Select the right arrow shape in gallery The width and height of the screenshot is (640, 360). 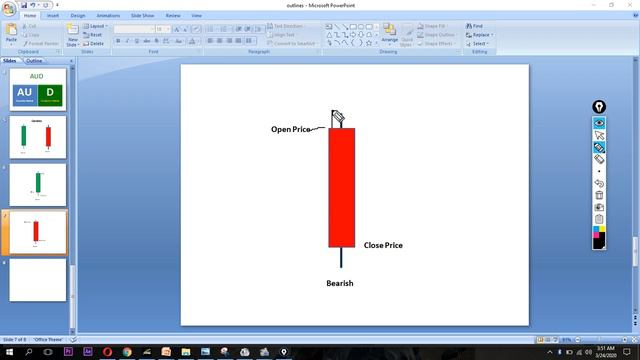point(353,35)
